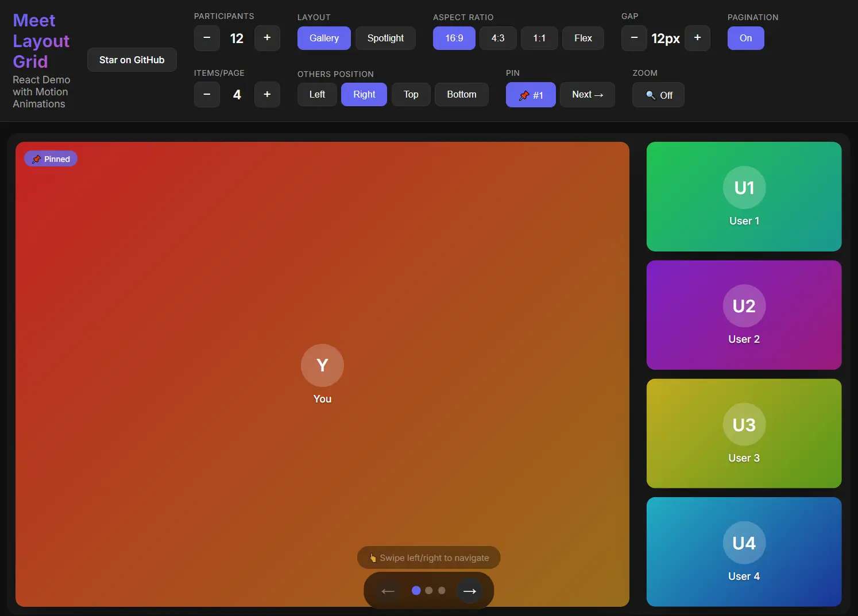858x616 pixels.
Task: Click the pin #1 button
Action: click(531, 95)
